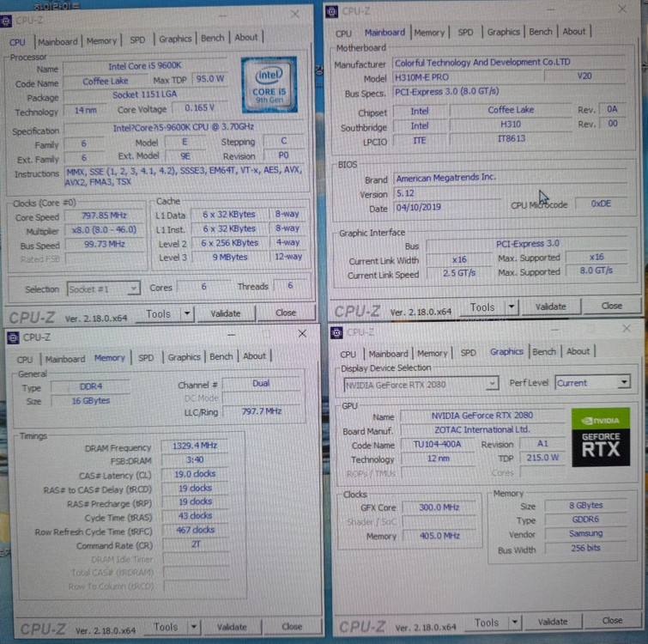Image resolution: width=648 pixels, height=644 pixels.
Task: Click Tools button in the CPU window
Action: coord(159,314)
